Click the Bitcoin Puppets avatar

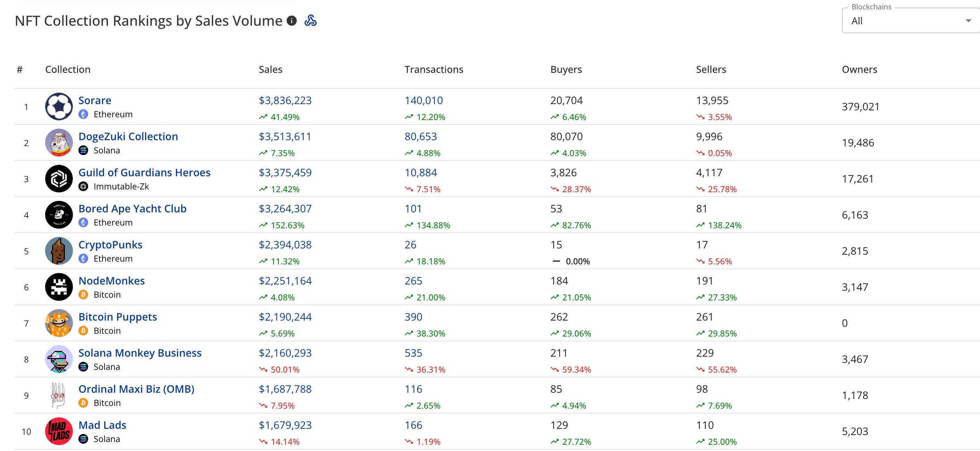tap(59, 323)
